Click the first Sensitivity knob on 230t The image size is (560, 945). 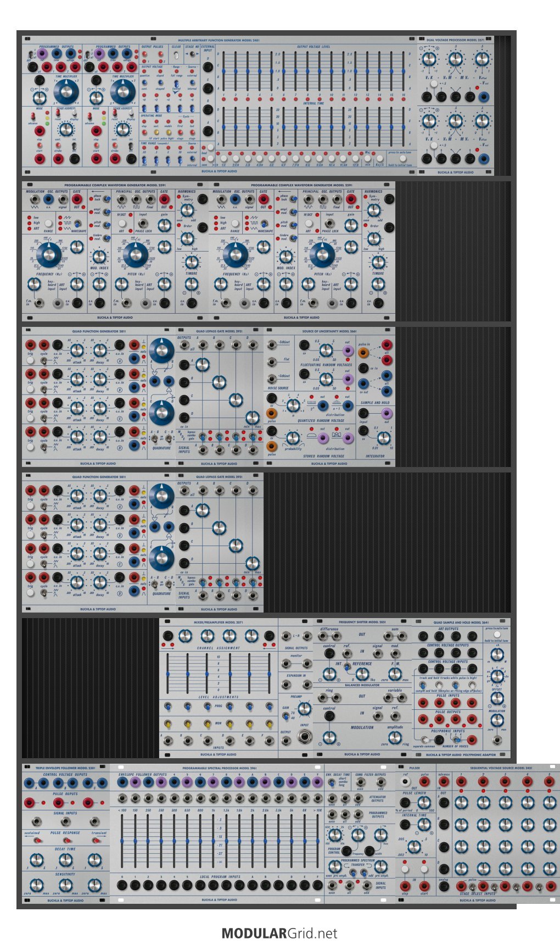tap(36, 885)
